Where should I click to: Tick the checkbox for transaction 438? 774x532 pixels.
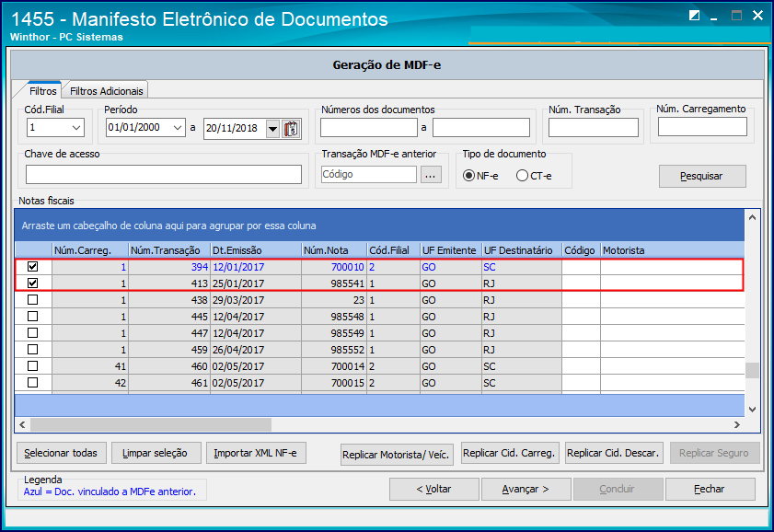tap(32, 299)
